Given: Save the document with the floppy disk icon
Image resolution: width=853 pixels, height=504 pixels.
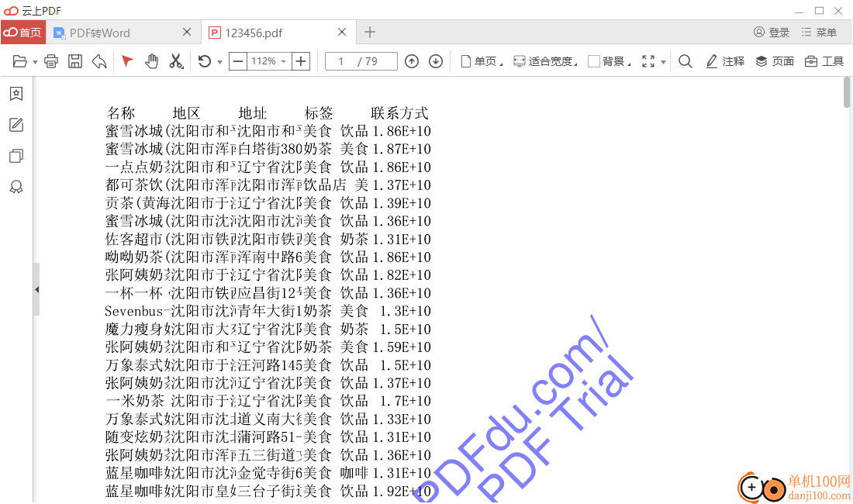Looking at the screenshot, I should (x=75, y=61).
